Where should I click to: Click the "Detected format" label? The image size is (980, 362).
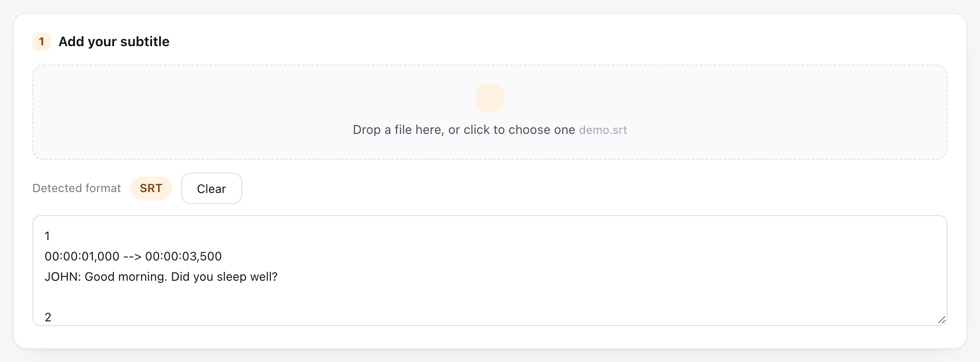tap(77, 188)
